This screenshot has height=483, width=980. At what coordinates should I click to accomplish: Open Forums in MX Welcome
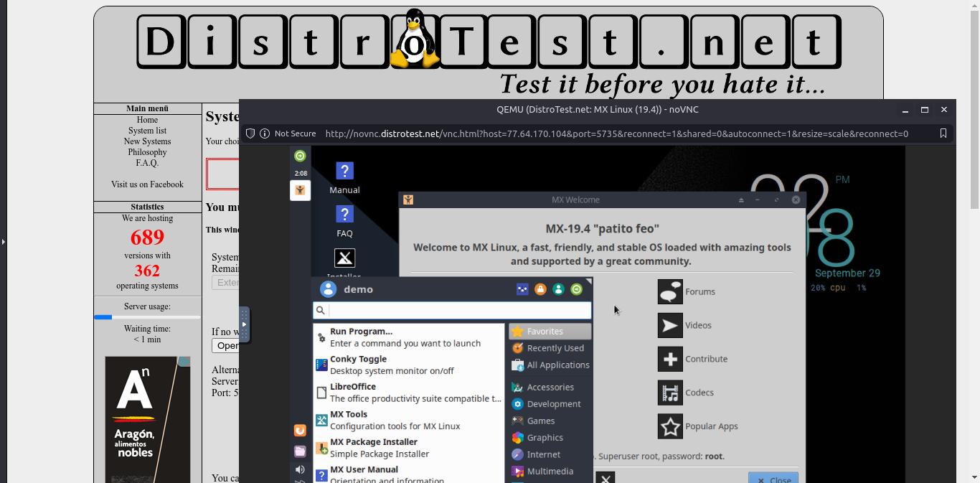click(687, 291)
